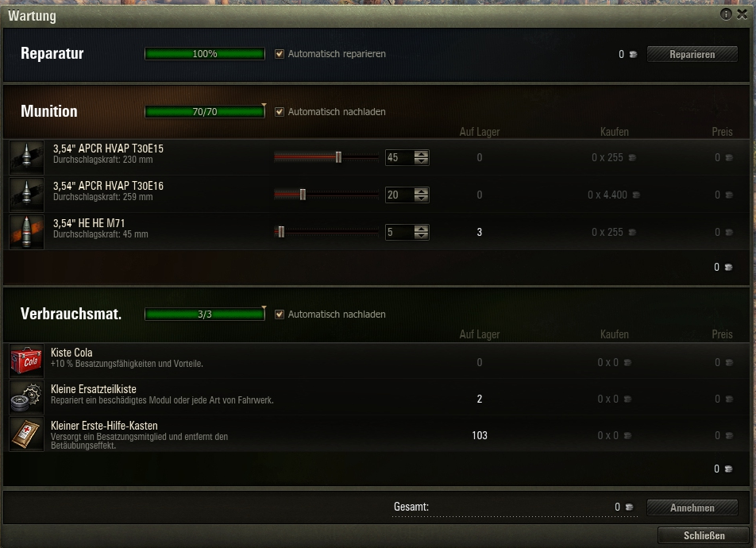Screen dimensions: 756x548
Task: Disable automatic reload for Munition
Action: coord(280,112)
